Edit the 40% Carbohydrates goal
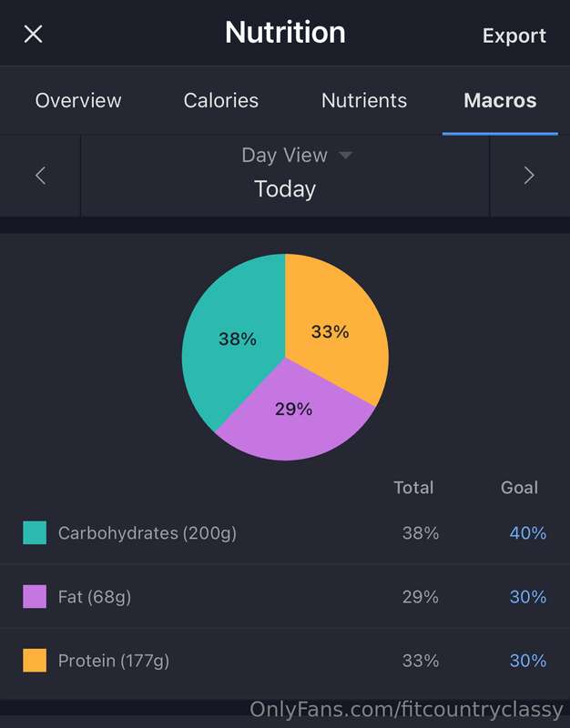 click(x=528, y=533)
